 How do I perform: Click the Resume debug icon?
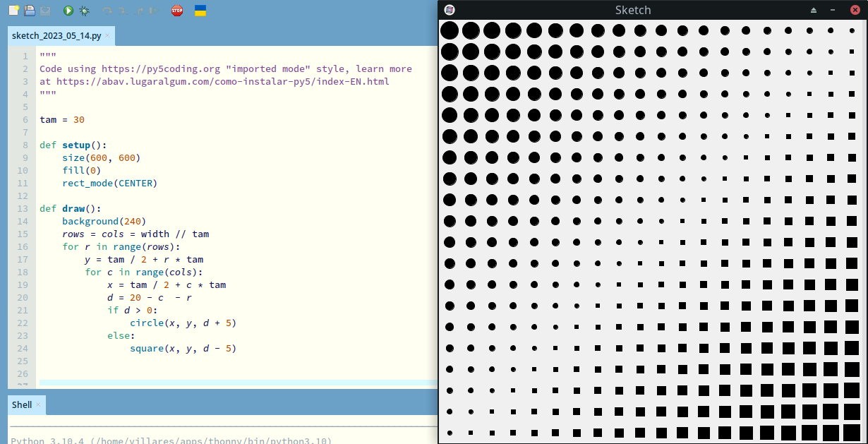click(154, 11)
